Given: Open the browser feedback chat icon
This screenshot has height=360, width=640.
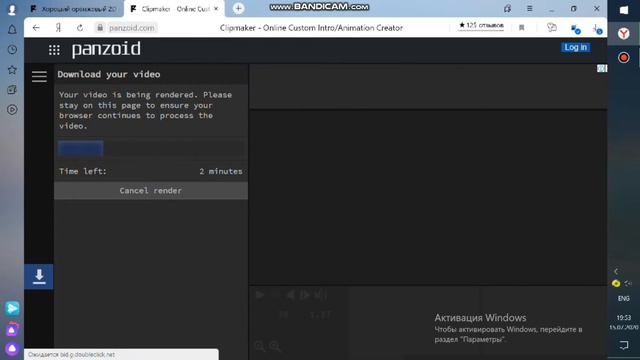Looking at the screenshot, I should pos(551,27).
